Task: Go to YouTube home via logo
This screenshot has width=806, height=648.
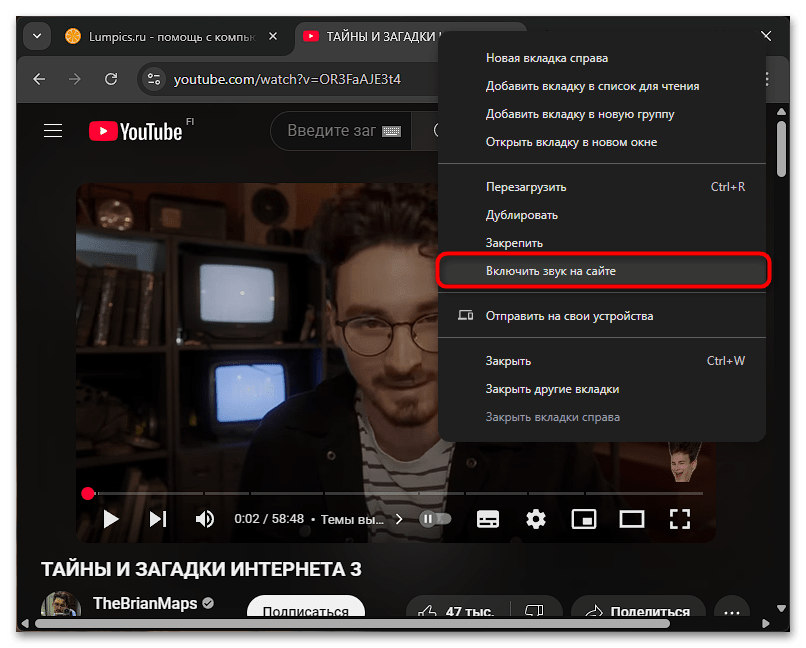Action: coord(136,131)
